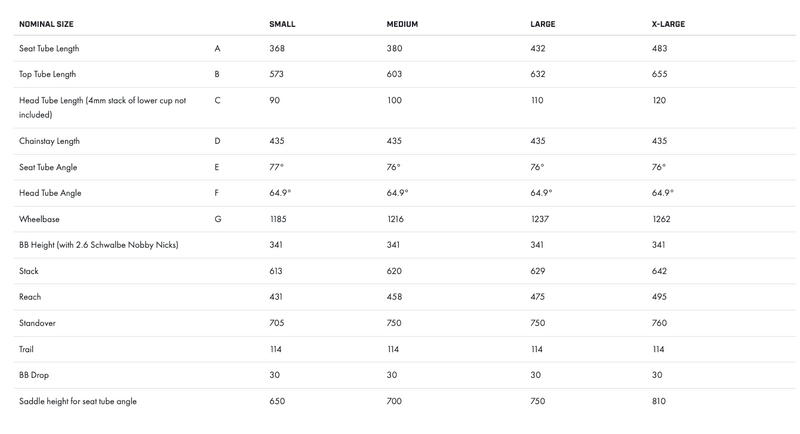Viewport: 800px width, 434px height.
Task: Select the Top Tube Length row label
Action: [x=47, y=74]
